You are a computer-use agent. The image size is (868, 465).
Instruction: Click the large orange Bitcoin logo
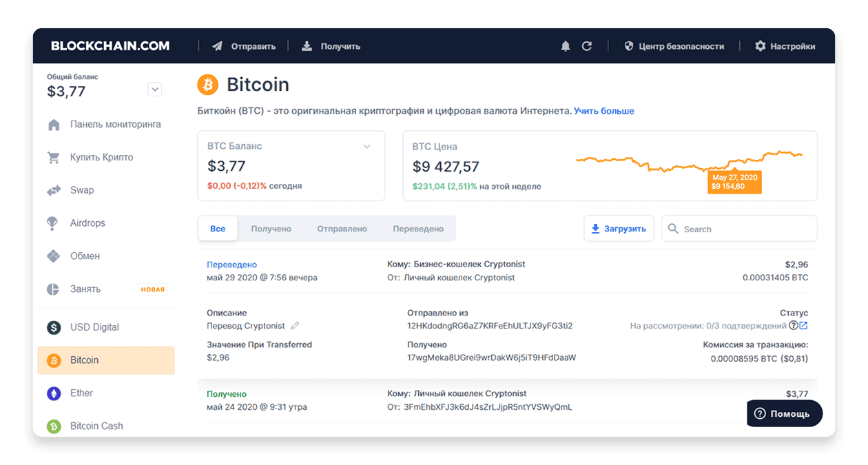(x=207, y=85)
